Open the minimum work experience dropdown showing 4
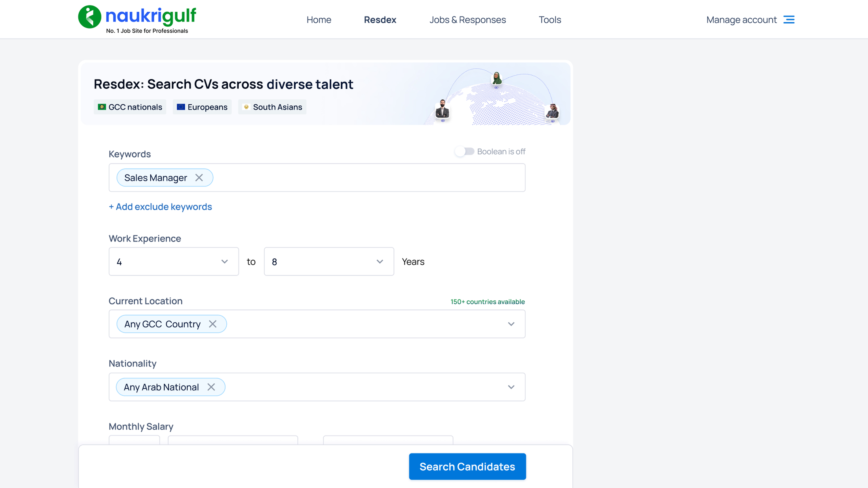 pos(174,262)
